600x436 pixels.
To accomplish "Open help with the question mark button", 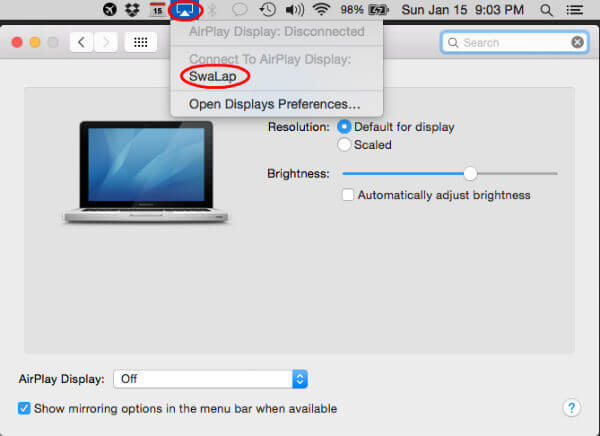I will pyautogui.click(x=571, y=408).
